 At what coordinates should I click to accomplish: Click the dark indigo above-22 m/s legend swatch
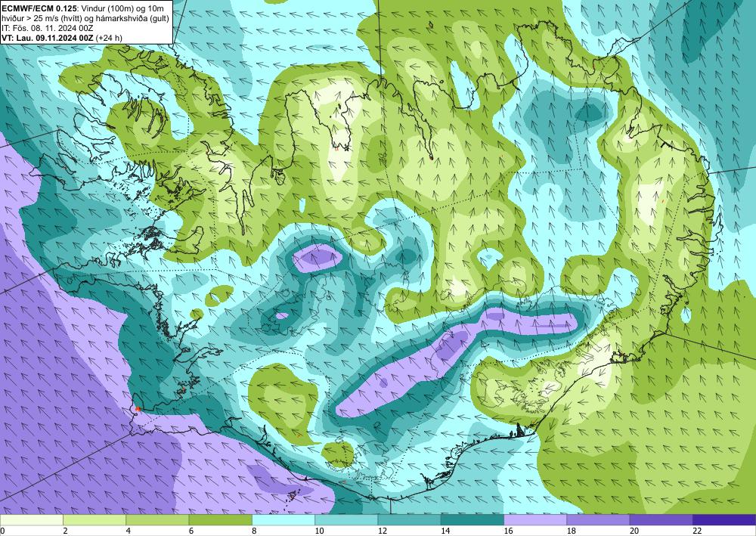point(724,520)
